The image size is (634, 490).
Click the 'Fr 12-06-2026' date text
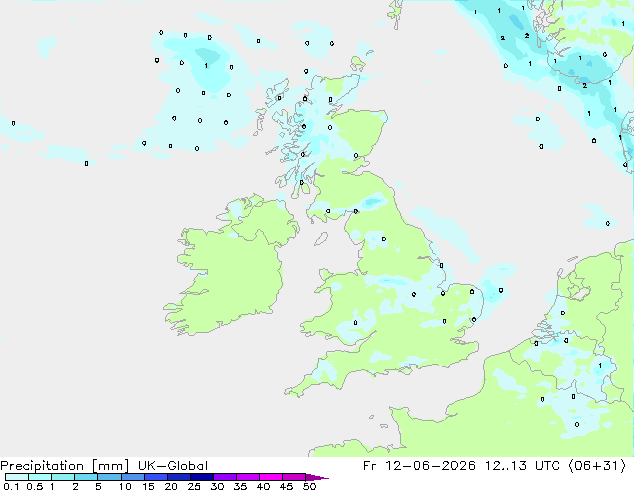coord(419,466)
